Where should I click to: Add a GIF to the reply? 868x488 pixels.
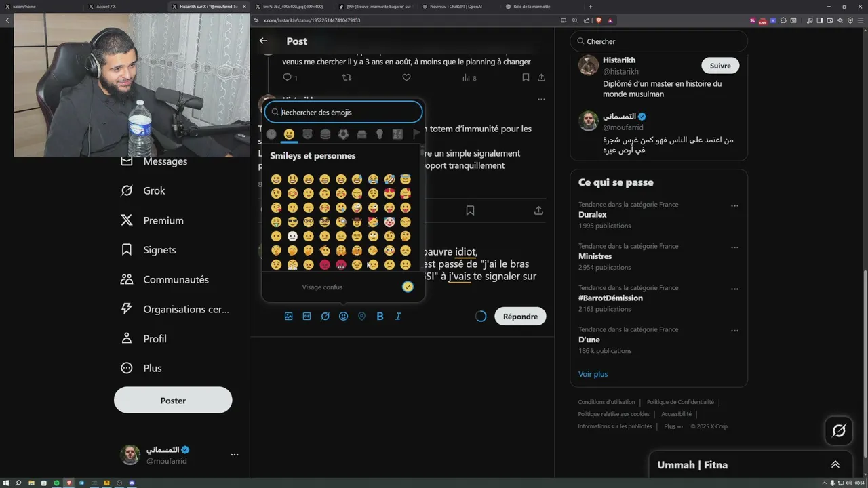pos(307,316)
